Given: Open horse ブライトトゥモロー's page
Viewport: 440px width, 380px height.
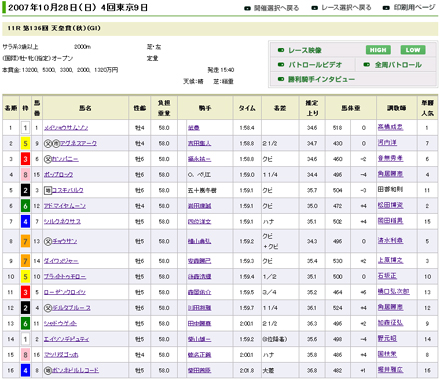Looking at the screenshot, I should [x=65, y=277].
